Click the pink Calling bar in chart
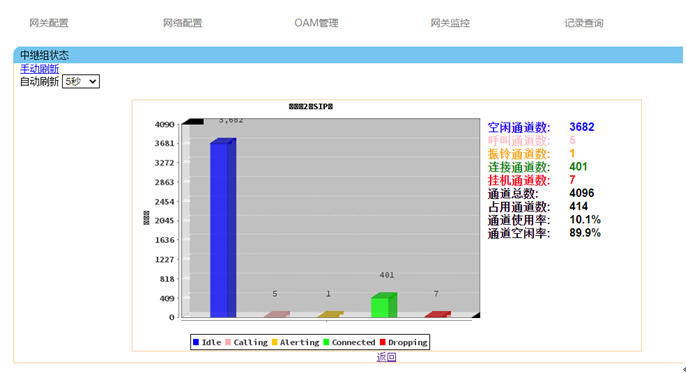The image size is (686, 373). point(276,314)
